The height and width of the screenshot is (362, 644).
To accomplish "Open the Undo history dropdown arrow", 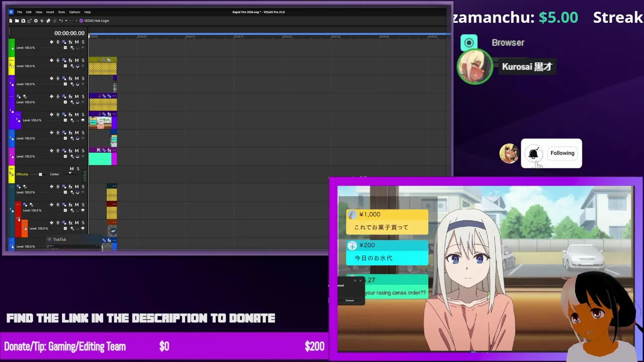I will (66, 21).
